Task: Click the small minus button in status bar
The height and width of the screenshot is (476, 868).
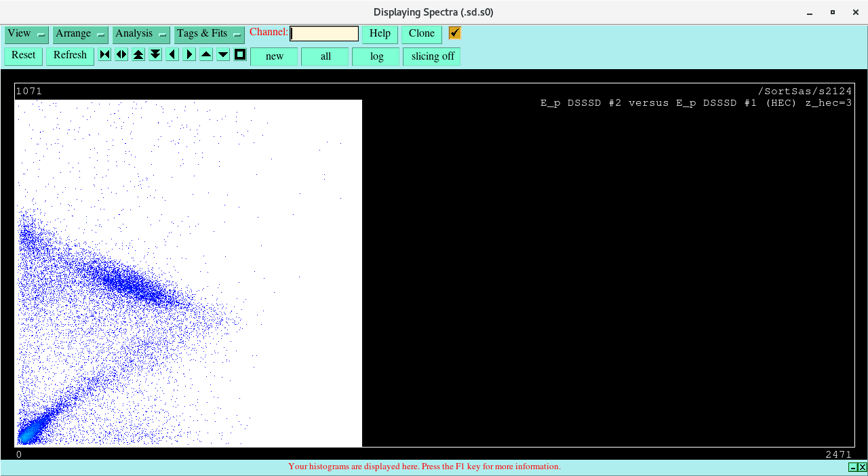Action: (852, 467)
